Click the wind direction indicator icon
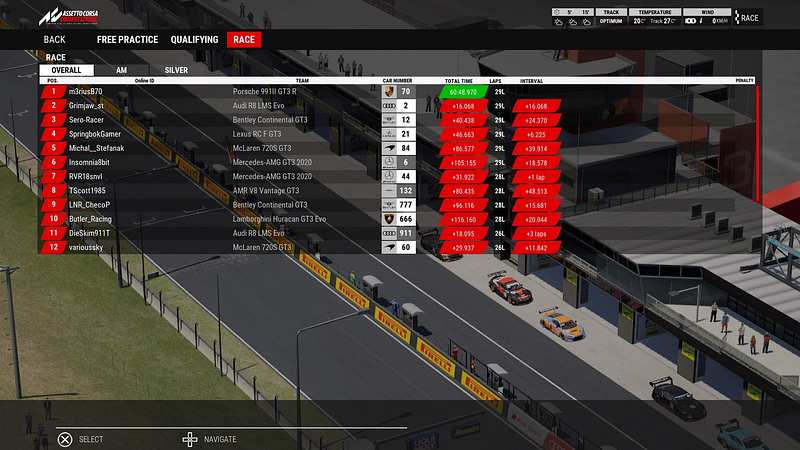This screenshot has width=800, height=450. [x=701, y=21]
